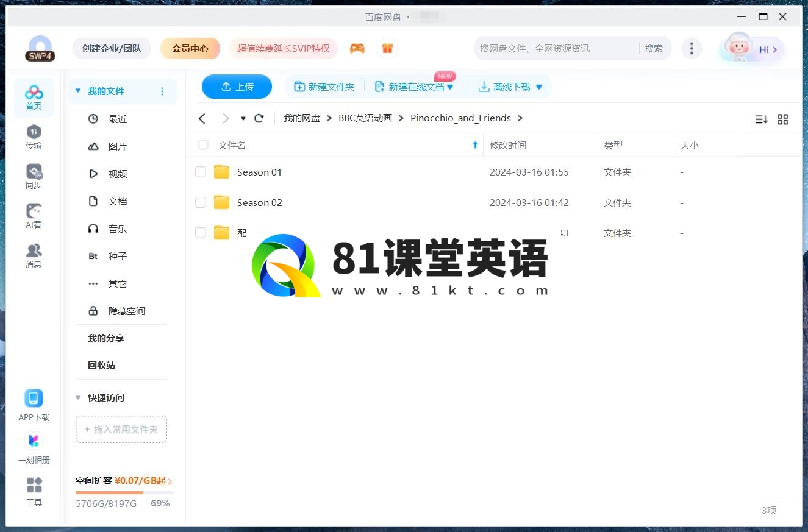This screenshot has height=532, width=808.
Task: Open the 同步 sync section
Action: 34,177
